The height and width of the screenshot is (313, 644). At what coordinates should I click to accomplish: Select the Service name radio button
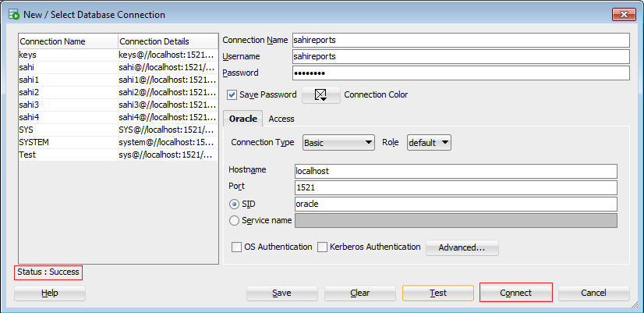tap(234, 221)
